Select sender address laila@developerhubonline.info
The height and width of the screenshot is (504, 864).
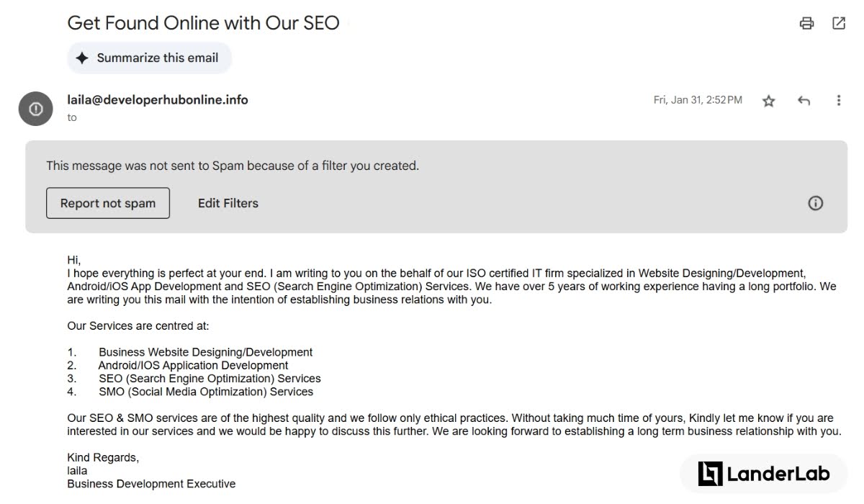click(158, 100)
